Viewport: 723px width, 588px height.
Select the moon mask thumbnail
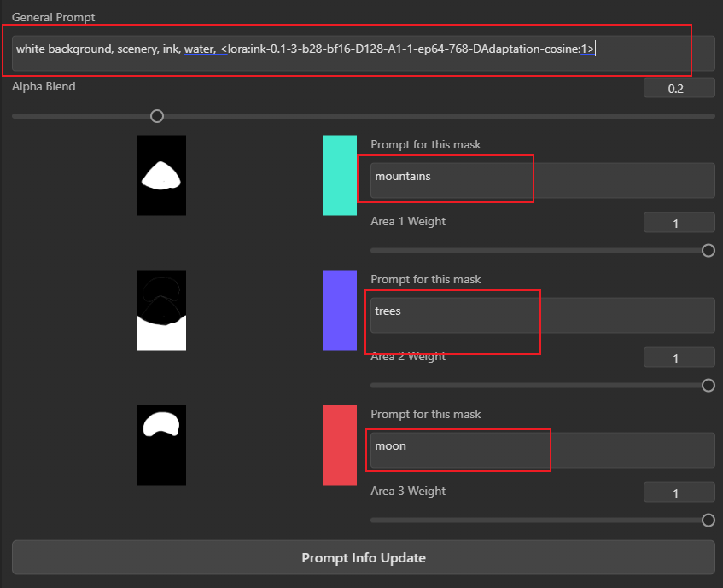click(161, 445)
